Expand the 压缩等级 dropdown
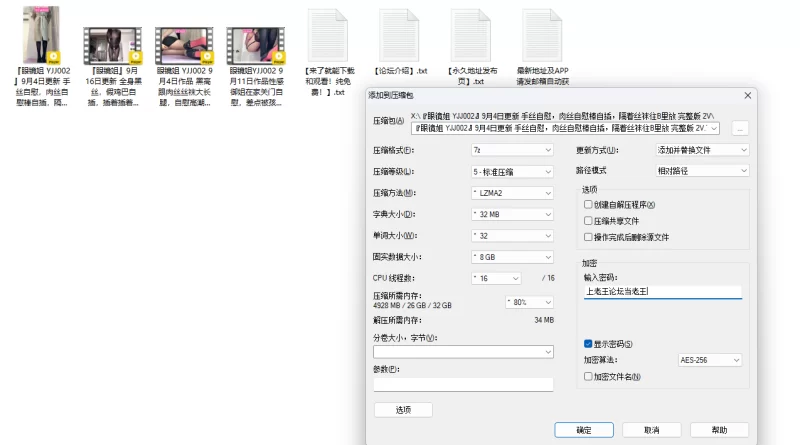This screenshot has height=445, width=800. tap(511, 171)
